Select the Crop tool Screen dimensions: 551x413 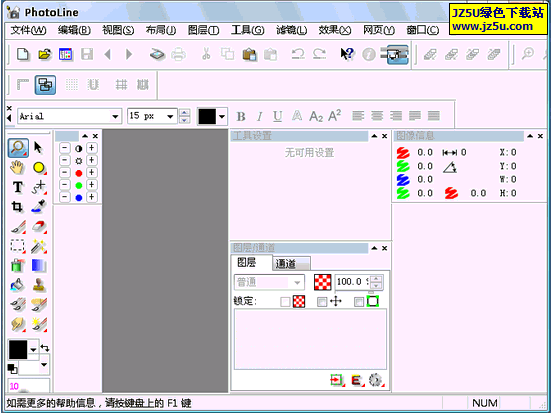tap(17, 207)
